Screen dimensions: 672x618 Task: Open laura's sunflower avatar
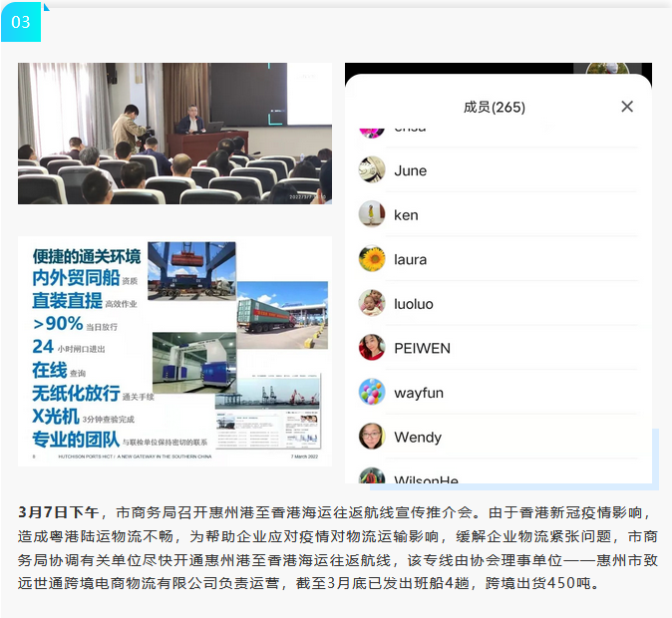(372, 258)
